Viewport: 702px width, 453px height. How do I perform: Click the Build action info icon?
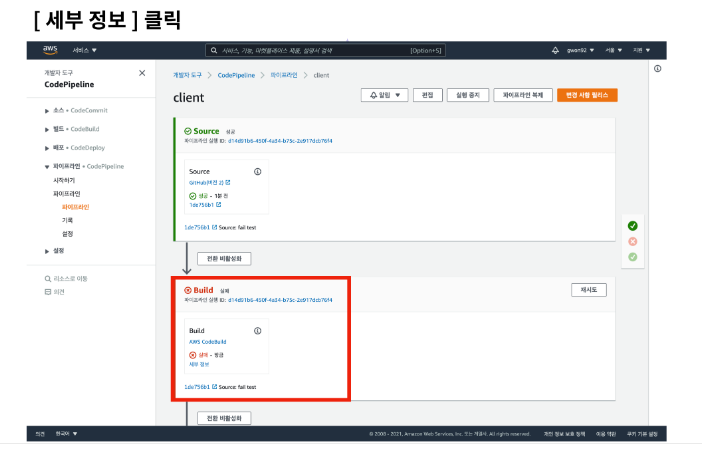click(x=257, y=331)
